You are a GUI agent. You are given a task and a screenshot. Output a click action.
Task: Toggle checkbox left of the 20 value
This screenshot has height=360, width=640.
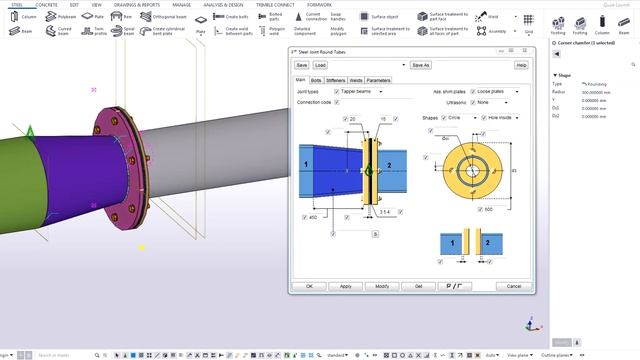[x=345, y=119]
